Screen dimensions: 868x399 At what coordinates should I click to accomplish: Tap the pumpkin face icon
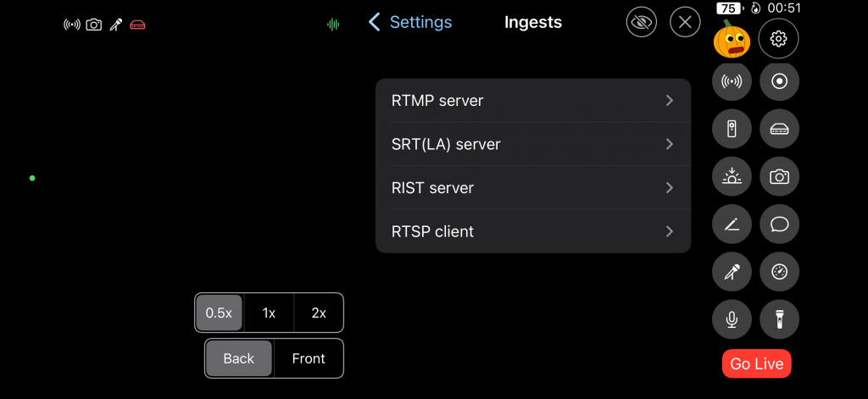(732, 40)
